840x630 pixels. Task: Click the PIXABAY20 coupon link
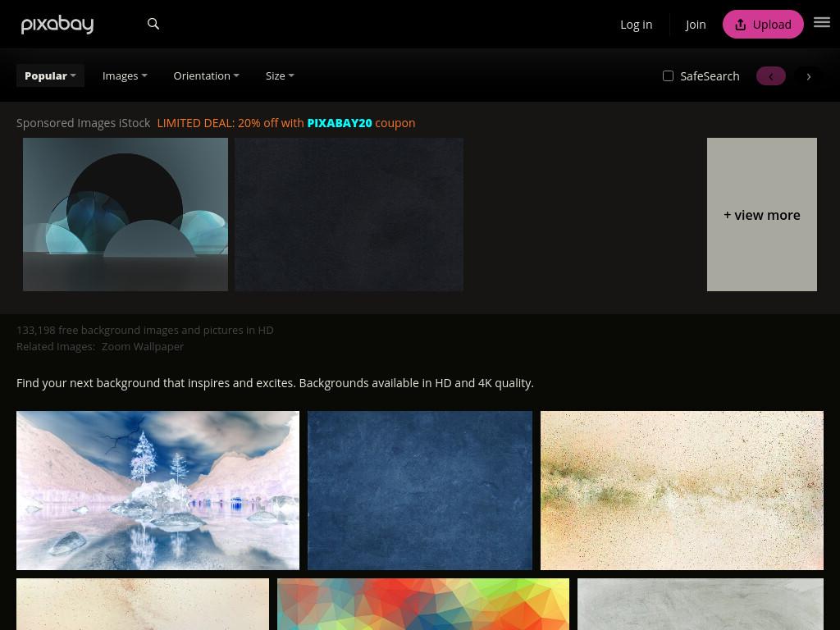point(339,123)
